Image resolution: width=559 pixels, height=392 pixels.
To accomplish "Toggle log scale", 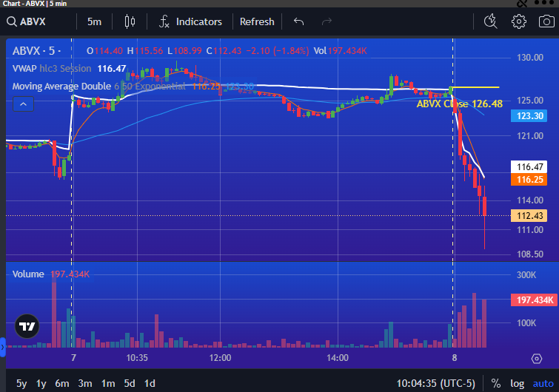I will (517, 383).
